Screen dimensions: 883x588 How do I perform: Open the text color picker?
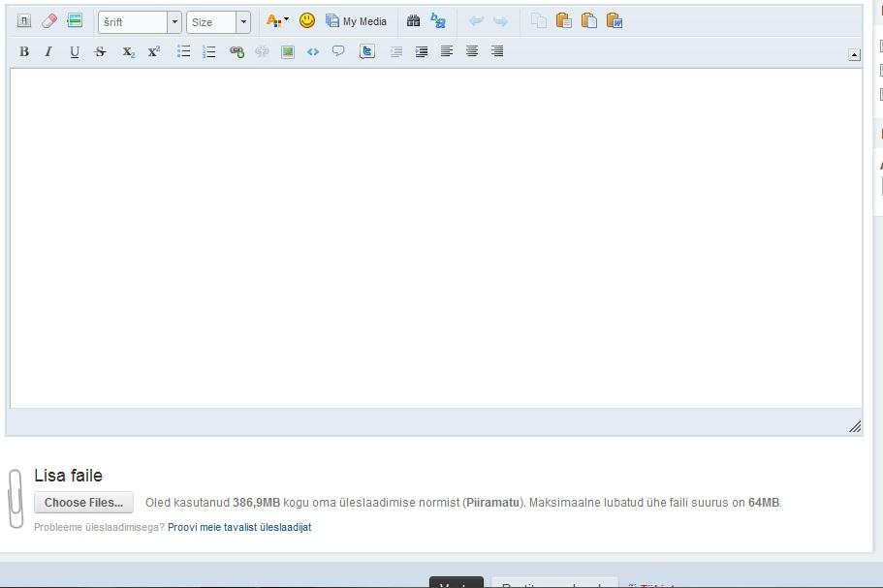pyautogui.click(x=277, y=20)
